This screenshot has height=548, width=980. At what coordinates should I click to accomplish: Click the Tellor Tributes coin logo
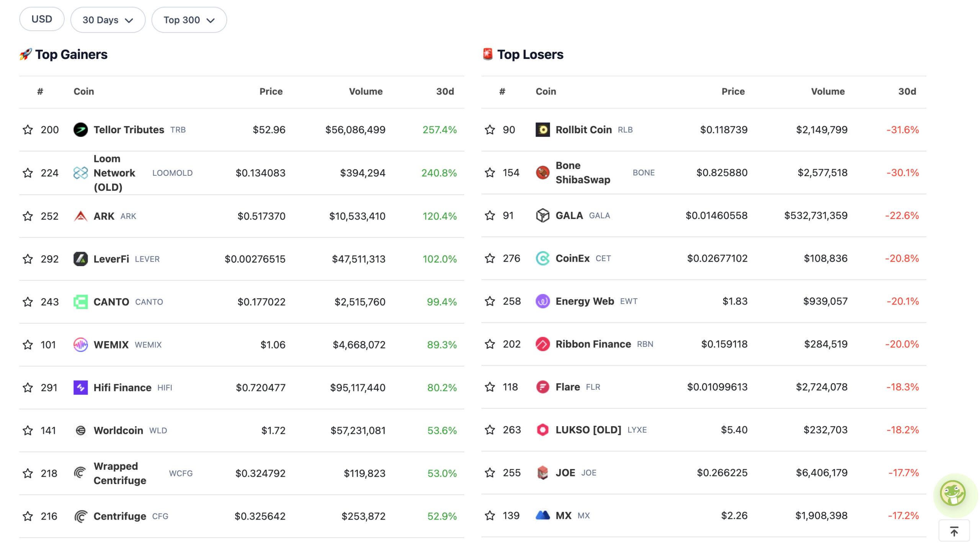[x=80, y=130]
